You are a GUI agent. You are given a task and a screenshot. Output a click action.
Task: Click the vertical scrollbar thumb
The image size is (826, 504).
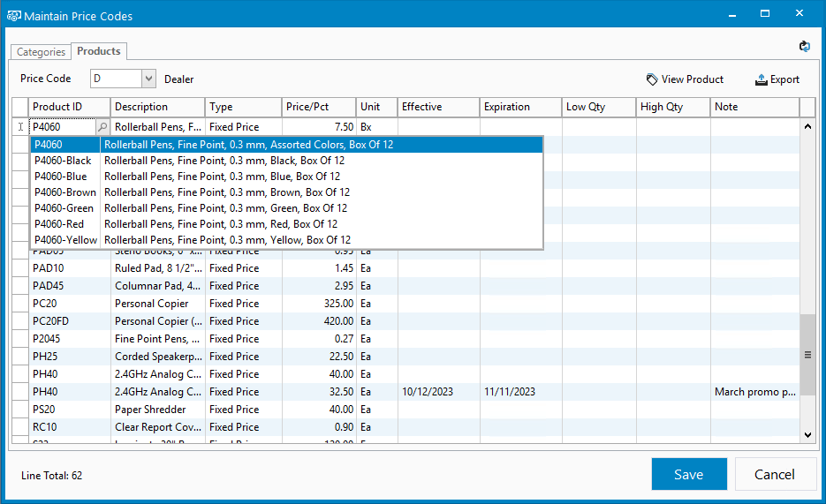coord(807,354)
